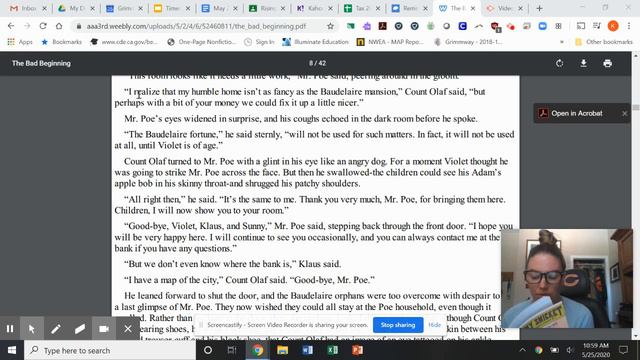Switch to the Gmail Inbox tab
The image size is (640, 360).
pos(28,8)
